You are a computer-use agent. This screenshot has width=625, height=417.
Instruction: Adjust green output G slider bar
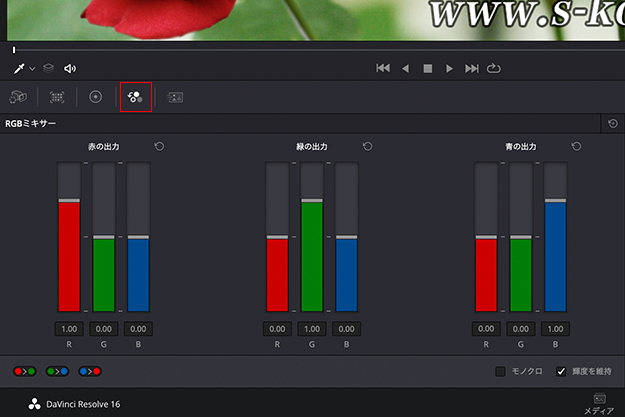click(x=312, y=237)
